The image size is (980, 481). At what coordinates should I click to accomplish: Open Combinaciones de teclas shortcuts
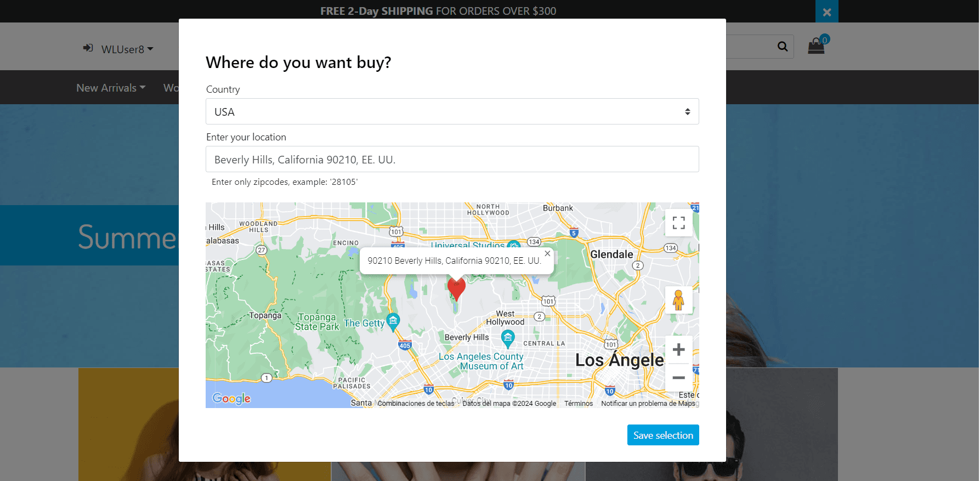coord(416,404)
